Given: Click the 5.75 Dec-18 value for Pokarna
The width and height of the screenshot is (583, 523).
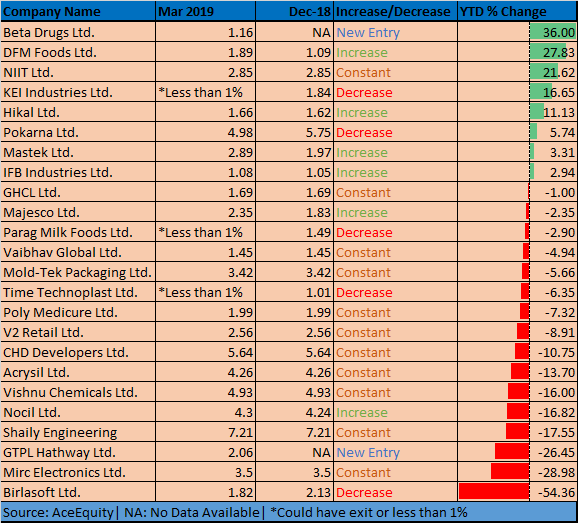Looking at the screenshot, I should point(318,133).
